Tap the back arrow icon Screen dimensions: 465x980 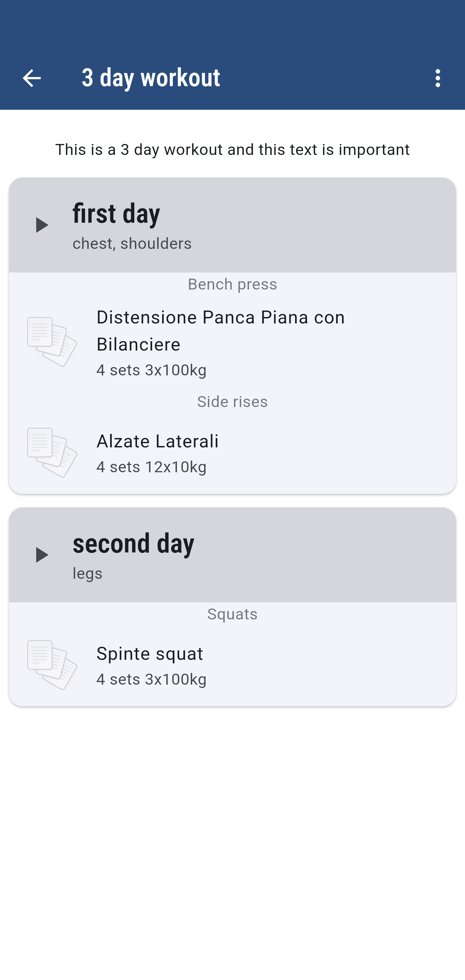(x=32, y=78)
